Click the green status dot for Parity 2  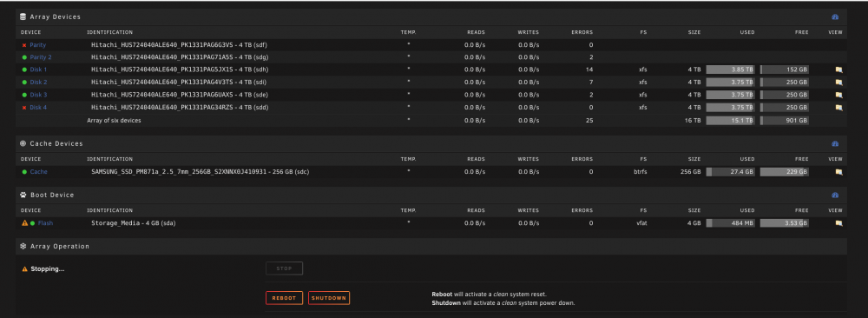[23, 57]
